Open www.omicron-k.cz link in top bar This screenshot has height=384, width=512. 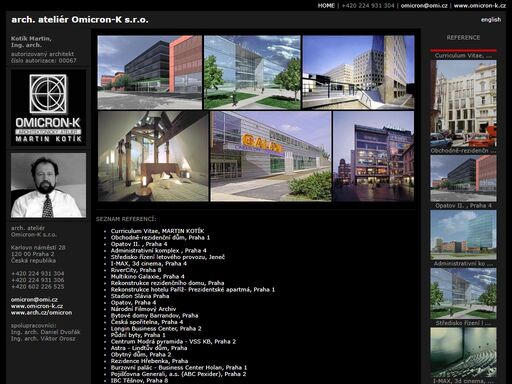(480, 5)
